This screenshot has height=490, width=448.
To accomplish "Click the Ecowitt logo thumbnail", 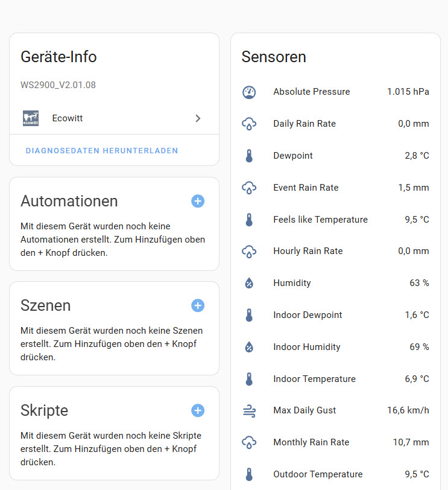I will coord(31,118).
